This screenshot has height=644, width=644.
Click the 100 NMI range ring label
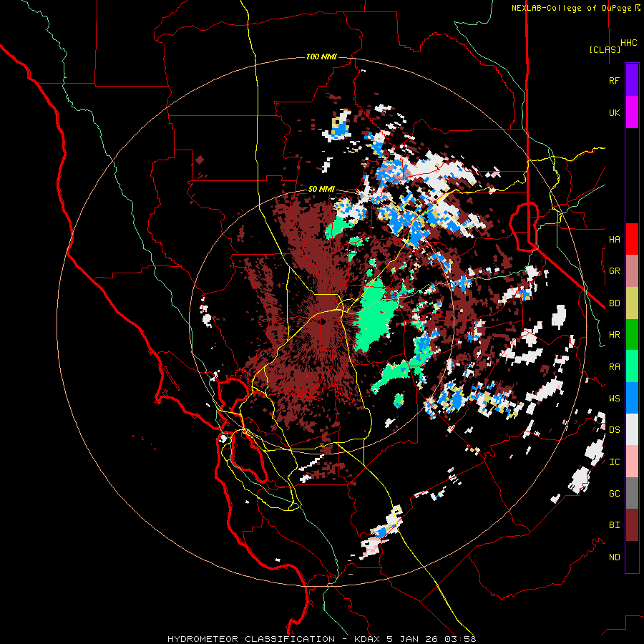[x=321, y=57]
